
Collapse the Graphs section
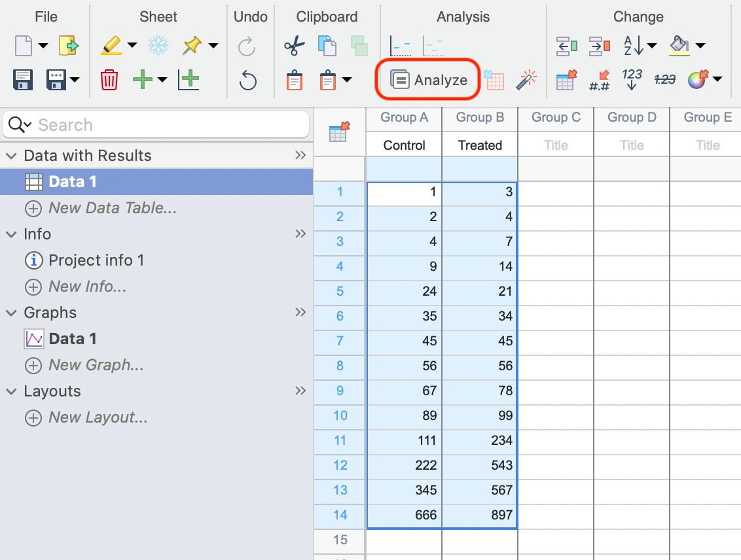(11, 313)
